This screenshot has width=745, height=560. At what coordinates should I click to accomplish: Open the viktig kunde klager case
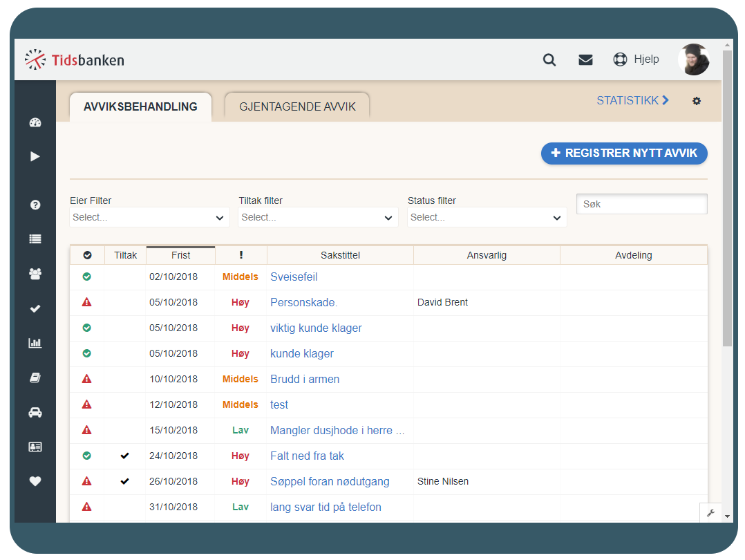point(316,328)
